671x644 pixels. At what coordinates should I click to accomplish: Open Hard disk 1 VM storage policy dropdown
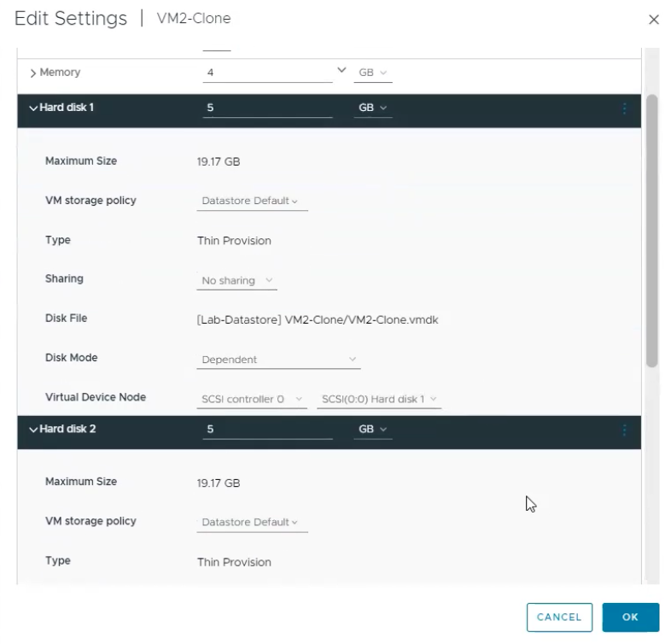[x=251, y=202]
